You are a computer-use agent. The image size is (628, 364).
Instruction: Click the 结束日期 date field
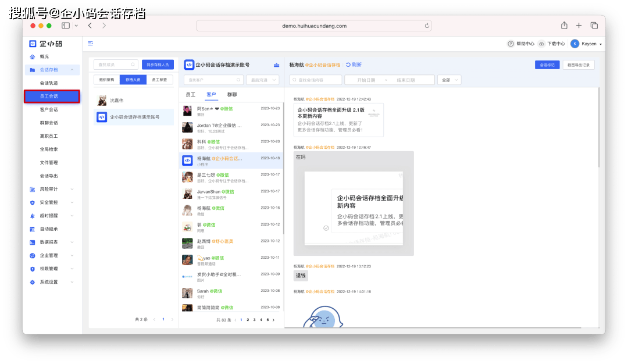[x=406, y=80]
